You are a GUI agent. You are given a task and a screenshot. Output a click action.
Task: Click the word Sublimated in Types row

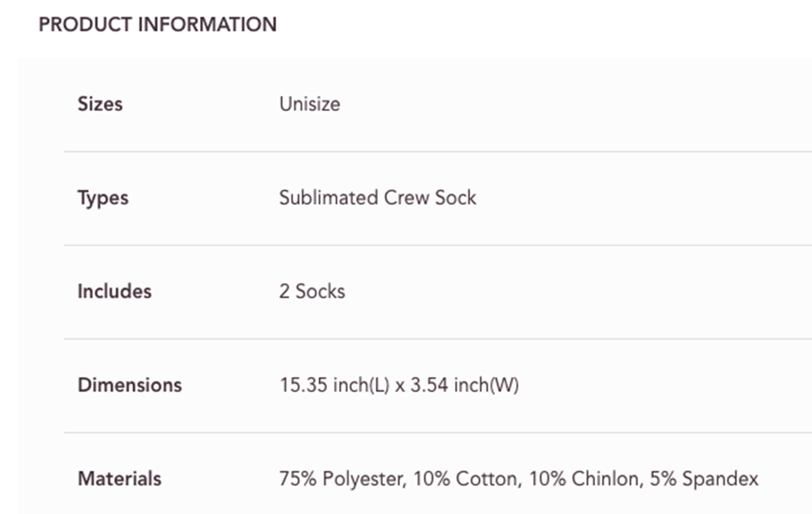point(329,198)
